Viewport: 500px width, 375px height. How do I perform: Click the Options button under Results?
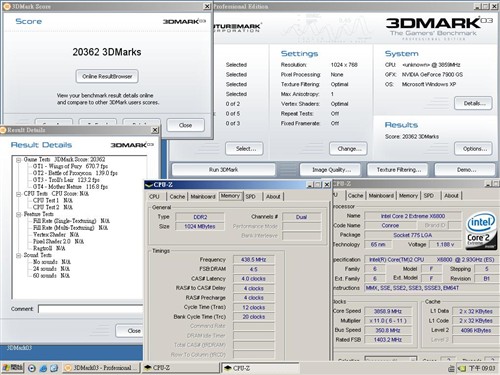(473, 149)
